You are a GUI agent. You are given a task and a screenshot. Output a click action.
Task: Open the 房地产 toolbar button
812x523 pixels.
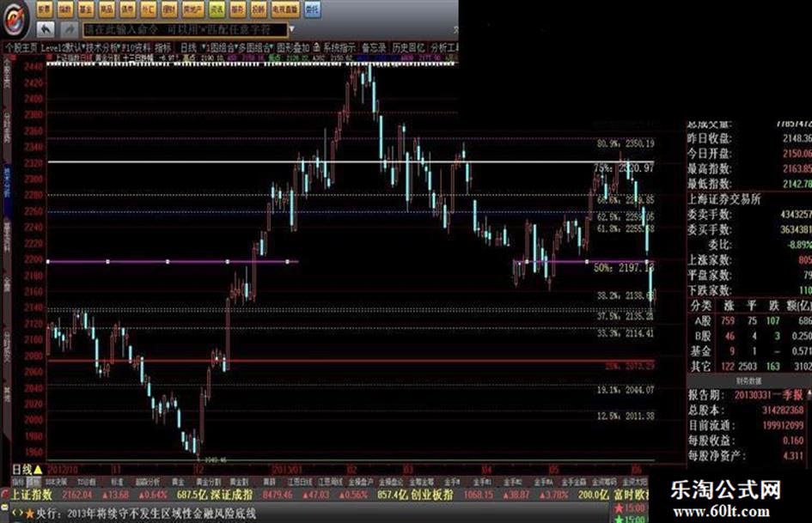coord(192,9)
